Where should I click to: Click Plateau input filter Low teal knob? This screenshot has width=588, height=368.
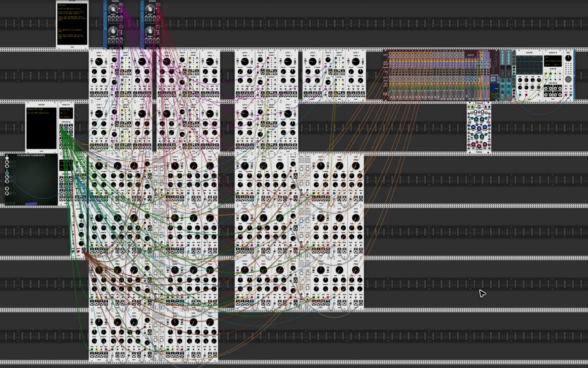476,119
